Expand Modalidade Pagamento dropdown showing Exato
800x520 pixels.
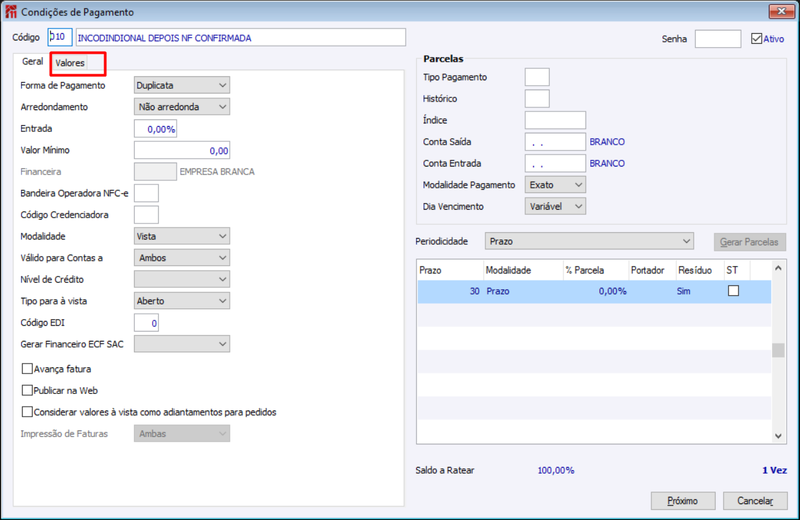pyautogui.click(x=555, y=185)
